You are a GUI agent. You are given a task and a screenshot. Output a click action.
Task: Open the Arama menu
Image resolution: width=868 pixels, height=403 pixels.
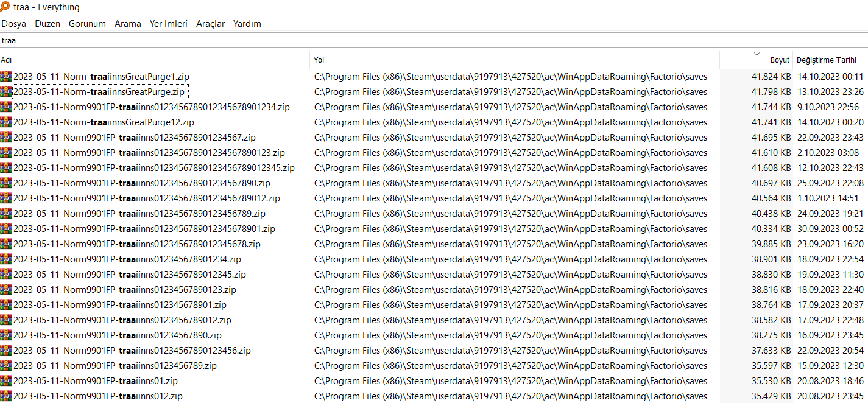point(128,24)
